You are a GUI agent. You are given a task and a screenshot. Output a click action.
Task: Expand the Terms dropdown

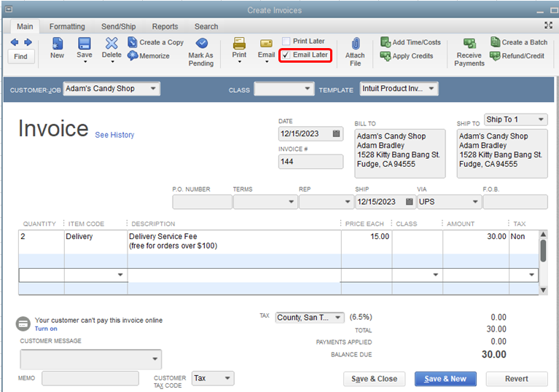pos(292,202)
